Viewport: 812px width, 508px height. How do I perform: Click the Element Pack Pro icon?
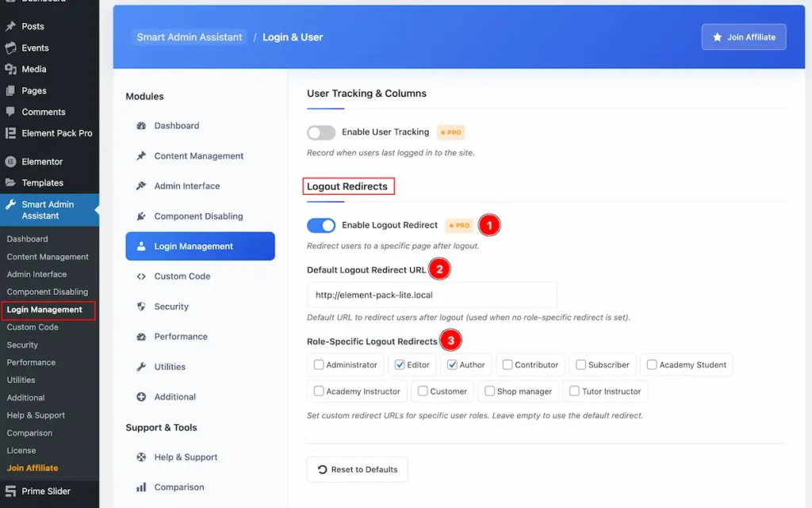pyautogui.click(x=10, y=133)
